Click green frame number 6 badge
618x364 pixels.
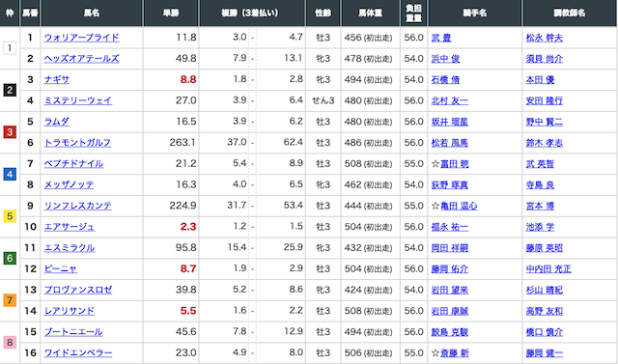click(10, 258)
